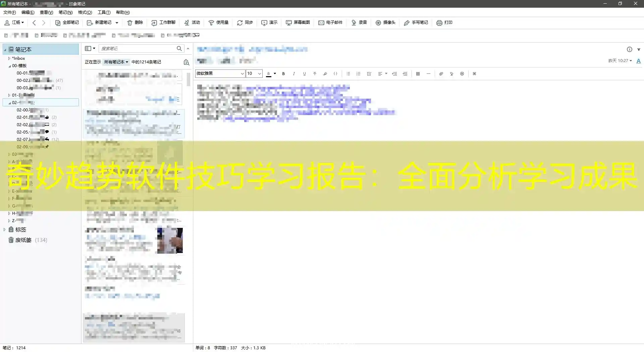Start 演示 (Presentation) mode
Screen dimensions: 644x352
click(269, 22)
